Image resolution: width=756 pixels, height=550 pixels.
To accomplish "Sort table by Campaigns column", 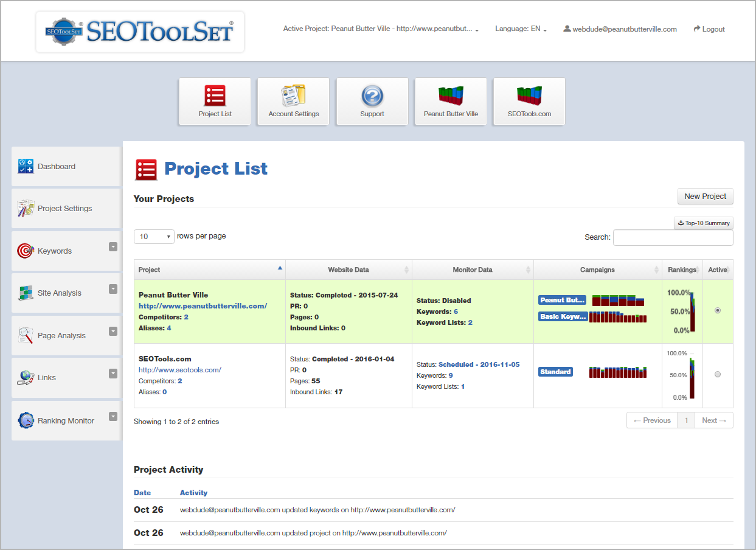I will coord(597,270).
